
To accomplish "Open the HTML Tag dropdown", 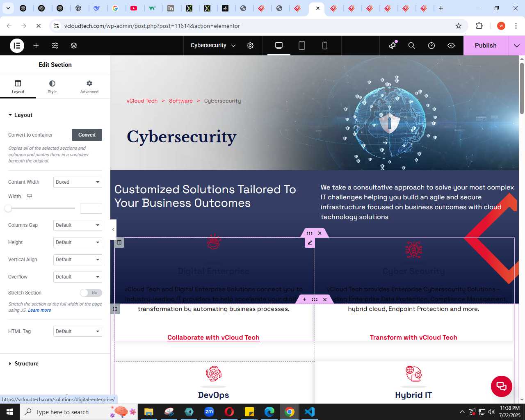I will click(x=78, y=331).
